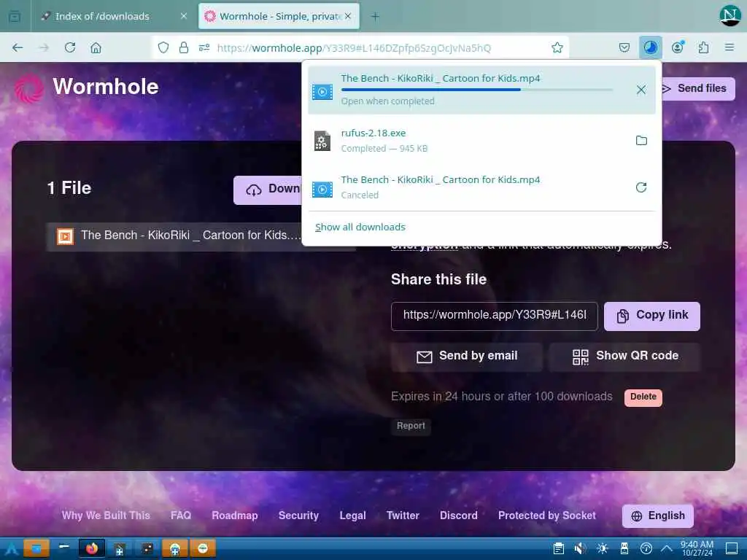Open the FAQ footer link

[181, 516]
